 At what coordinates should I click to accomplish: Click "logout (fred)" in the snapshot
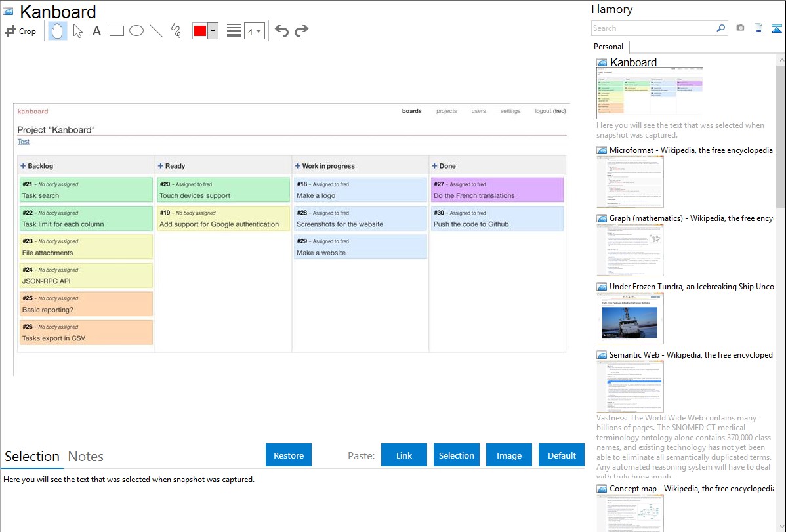pos(550,111)
